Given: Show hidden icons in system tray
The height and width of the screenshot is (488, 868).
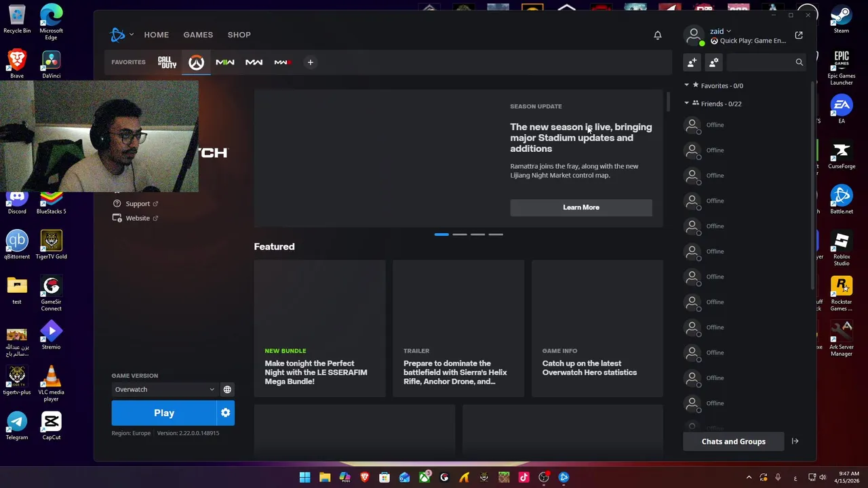Looking at the screenshot, I should click(x=749, y=477).
